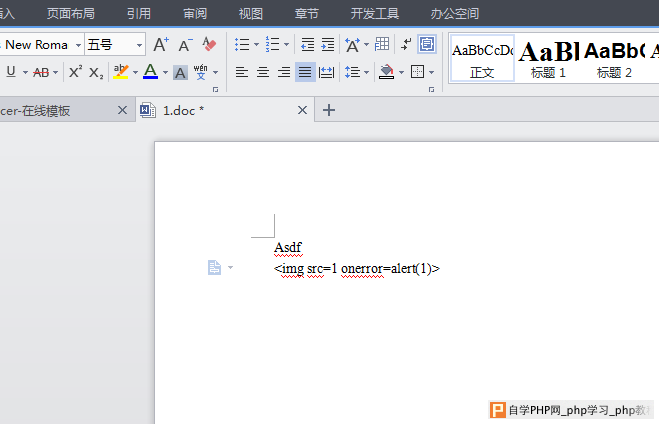The height and width of the screenshot is (424, 659).
Task: Center align text
Action: coord(263,72)
